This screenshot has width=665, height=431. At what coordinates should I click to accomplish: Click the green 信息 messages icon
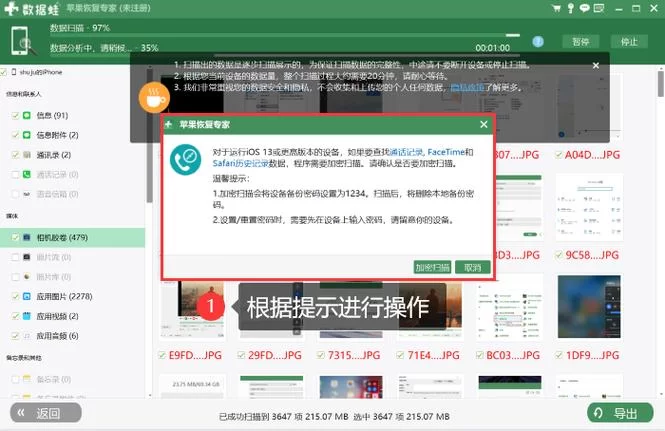coord(27,115)
